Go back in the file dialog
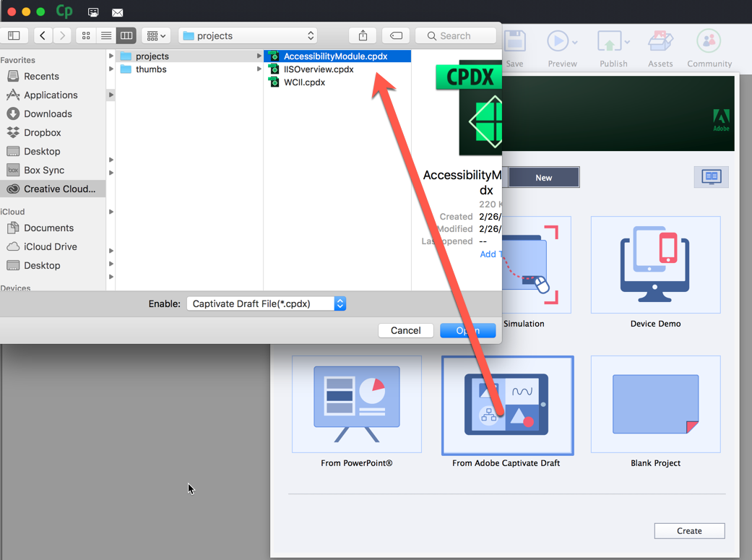 pos(43,35)
